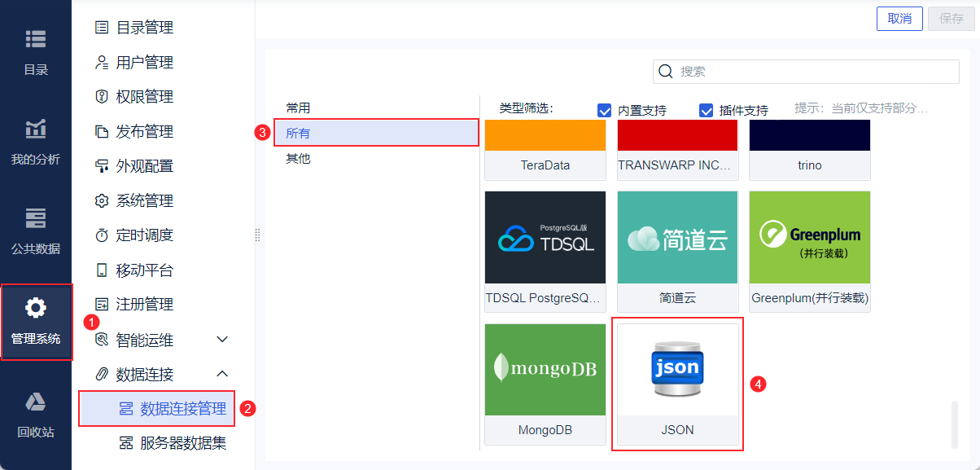Toggle the 插件支持 checkbox
Image resolution: width=980 pixels, height=470 pixels.
[x=706, y=111]
